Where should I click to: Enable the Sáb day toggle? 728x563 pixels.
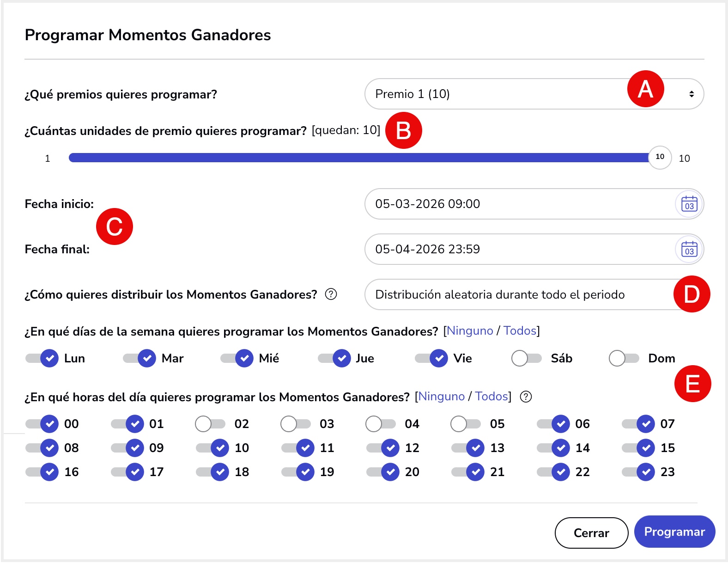(x=526, y=358)
